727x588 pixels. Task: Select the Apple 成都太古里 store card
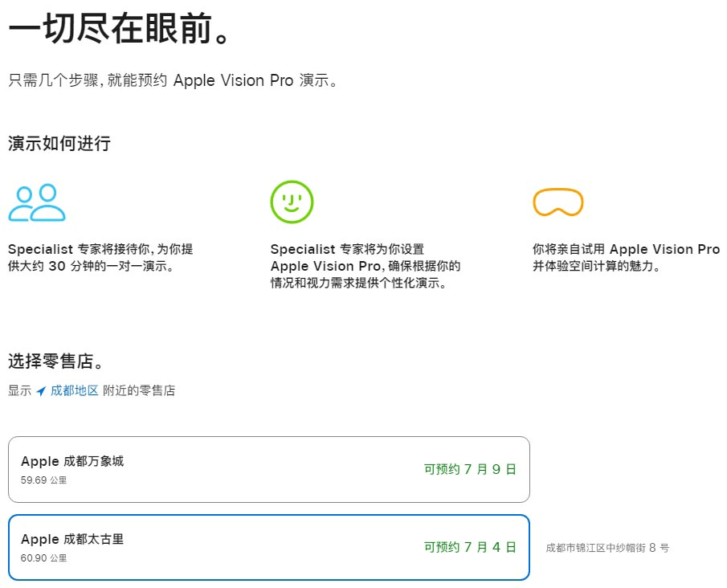click(269, 546)
